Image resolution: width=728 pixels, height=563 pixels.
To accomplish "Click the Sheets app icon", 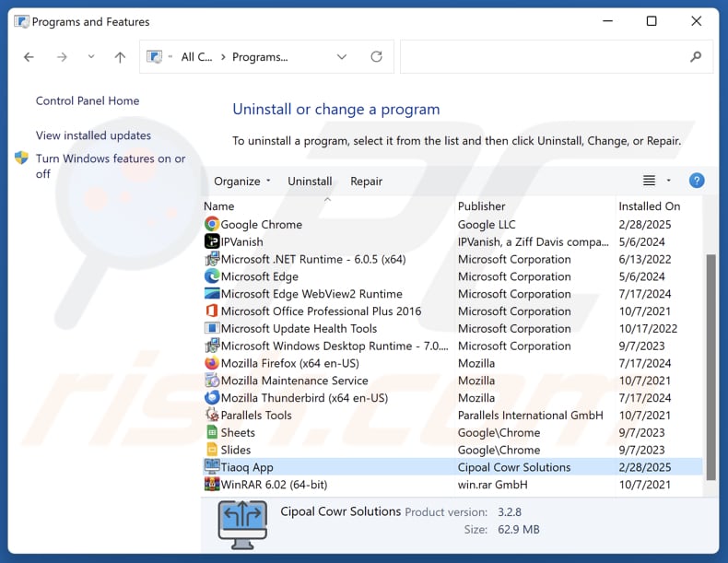I will 212,432.
